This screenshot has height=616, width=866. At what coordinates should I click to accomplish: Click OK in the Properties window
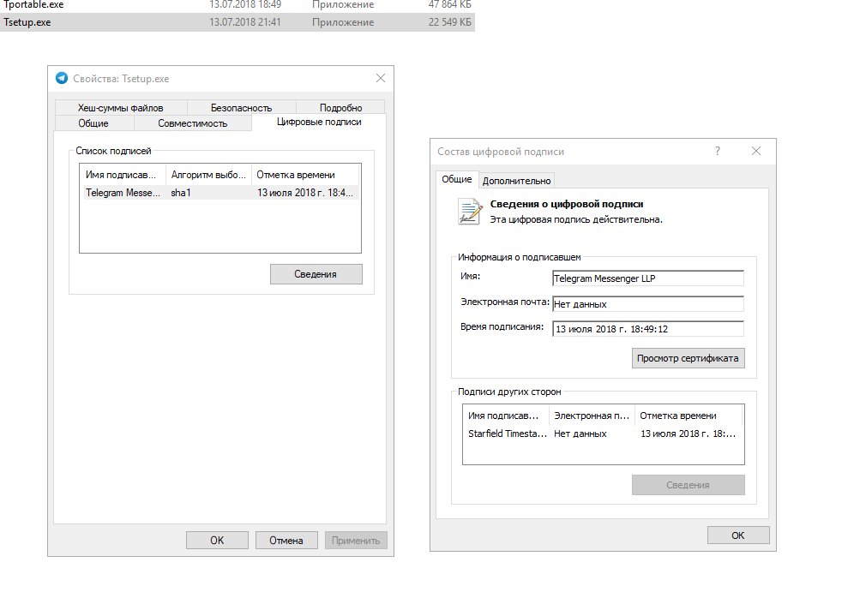(x=217, y=541)
